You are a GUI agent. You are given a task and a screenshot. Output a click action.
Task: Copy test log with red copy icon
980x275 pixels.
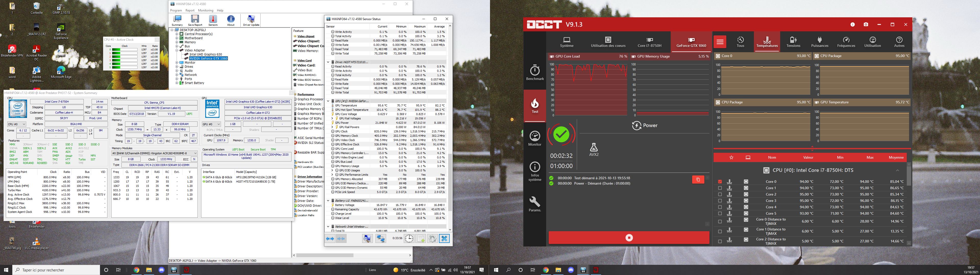point(698,180)
